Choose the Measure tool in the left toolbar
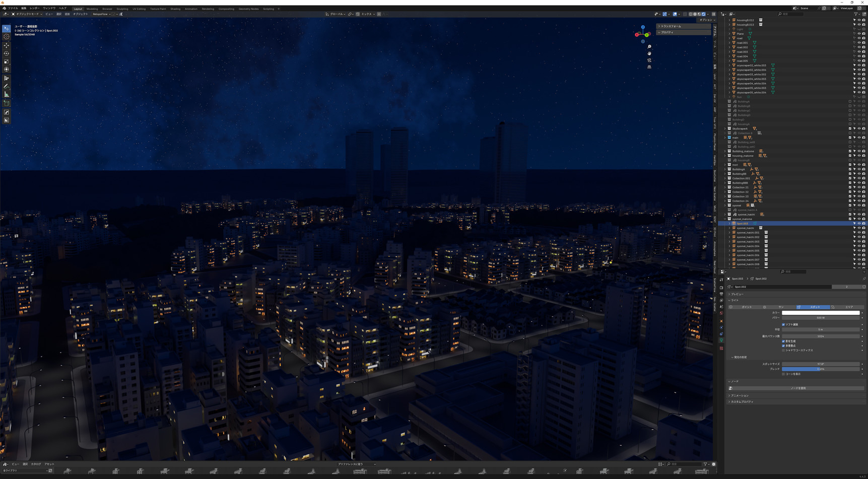This screenshot has height=479, width=868. [x=7, y=94]
